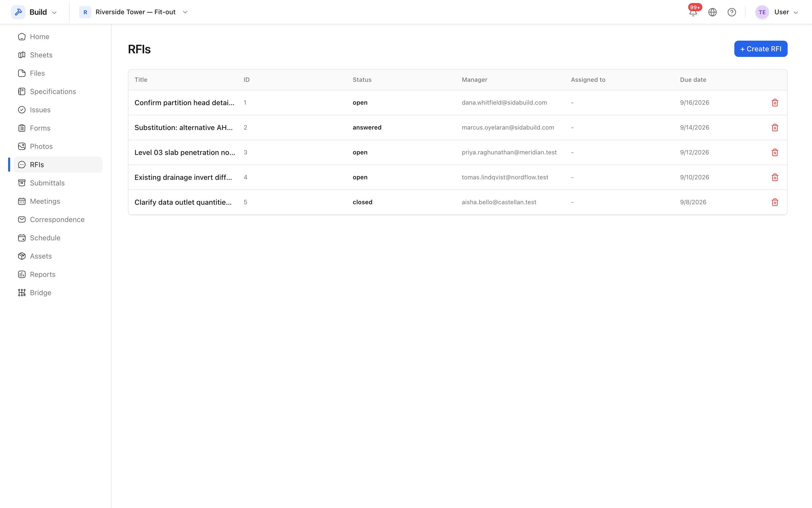This screenshot has height=508, width=812.
Task: Open Meetings in the sidebar
Action: pos(58,201)
